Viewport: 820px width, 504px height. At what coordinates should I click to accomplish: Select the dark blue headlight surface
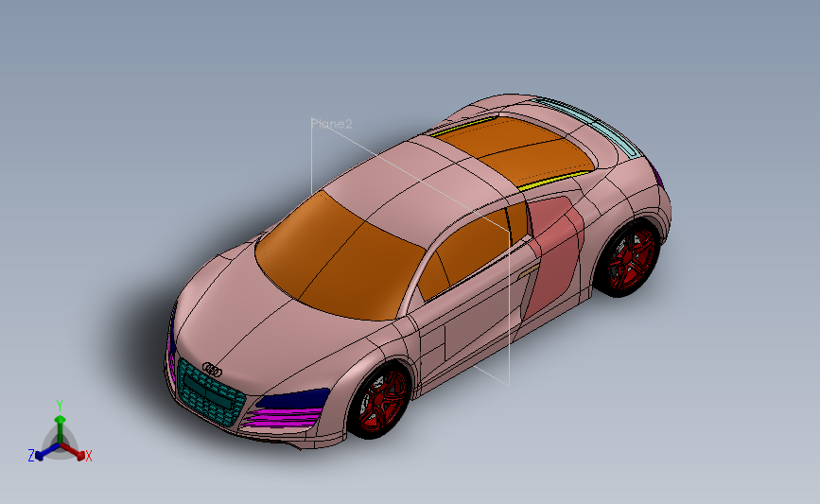(294, 399)
